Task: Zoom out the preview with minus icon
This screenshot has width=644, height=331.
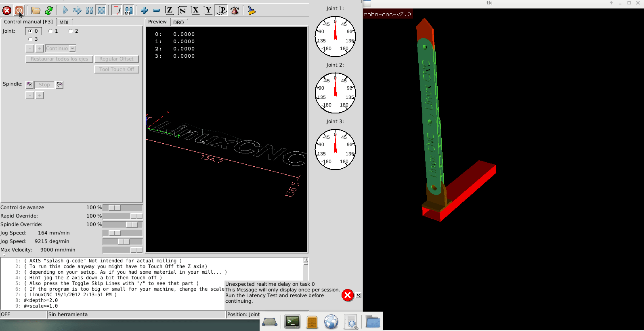Action: click(156, 10)
